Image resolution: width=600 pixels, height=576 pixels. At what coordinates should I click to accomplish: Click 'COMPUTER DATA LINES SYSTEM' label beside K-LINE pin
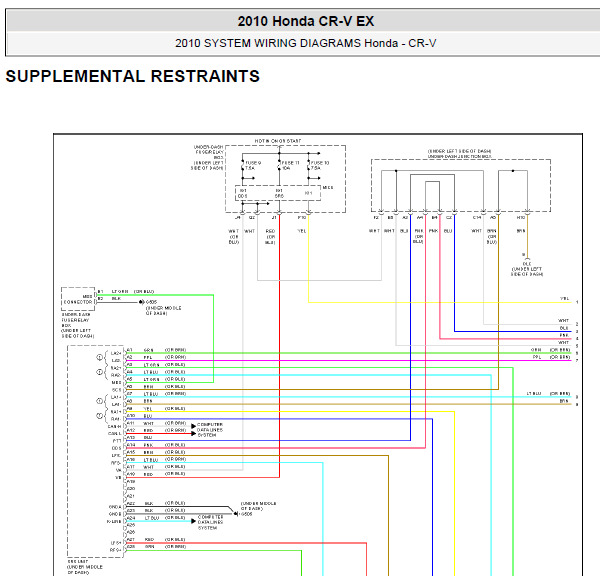tap(210, 522)
